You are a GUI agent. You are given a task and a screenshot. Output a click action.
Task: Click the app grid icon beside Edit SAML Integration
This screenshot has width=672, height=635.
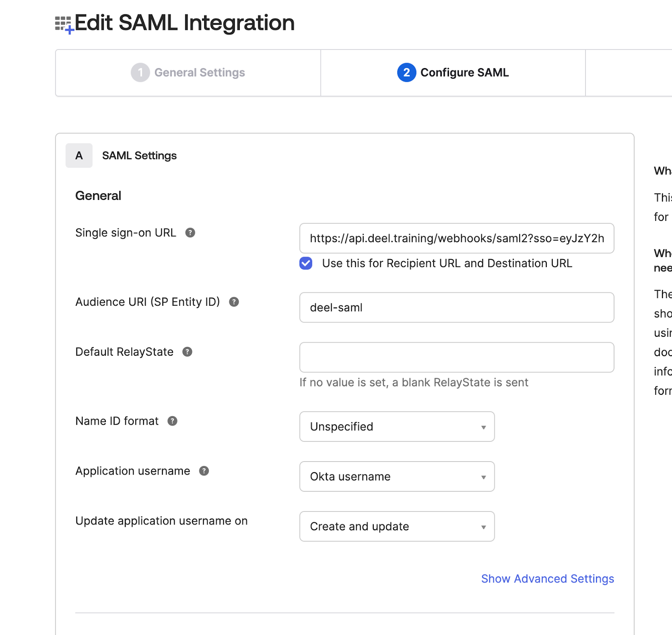(64, 25)
